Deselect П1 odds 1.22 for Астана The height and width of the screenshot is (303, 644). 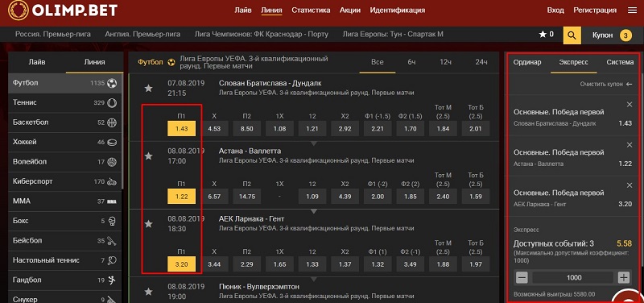click(182, 197)
